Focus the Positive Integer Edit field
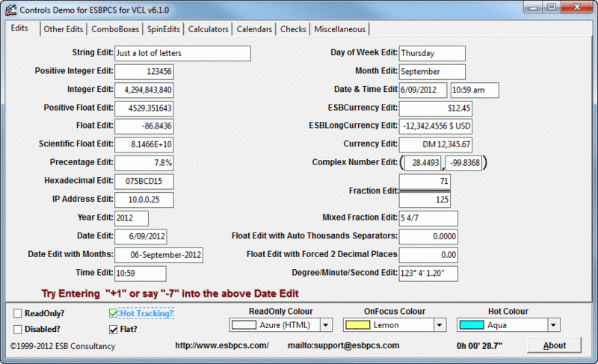This screenshot has height=364, width=598. (144, 72)
